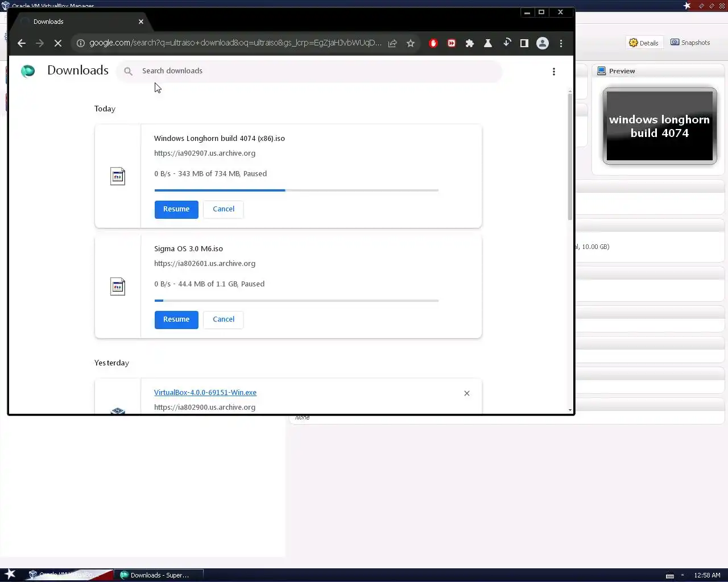Image resolution: width=728 pixels, height=582 pixels.
Task: Click the Sigma OS 3.0 M6.iso filename
Action: (x=188, y=249)
